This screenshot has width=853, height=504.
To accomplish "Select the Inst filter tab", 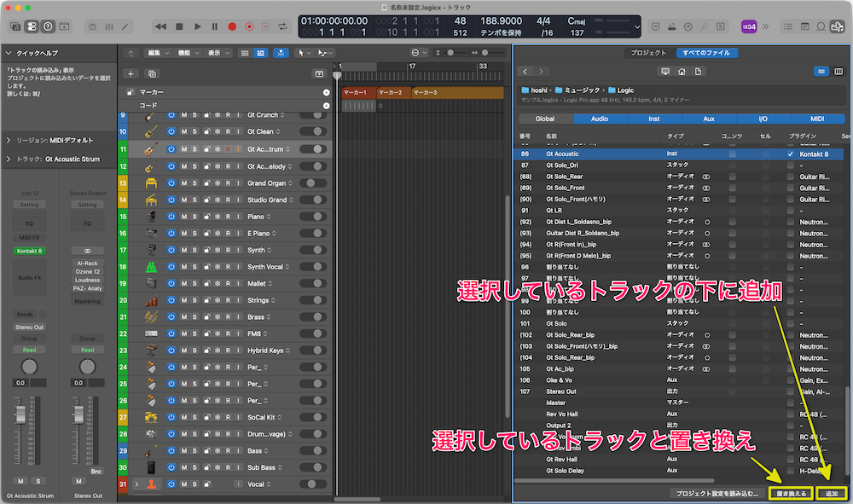I will coord(654,119).
